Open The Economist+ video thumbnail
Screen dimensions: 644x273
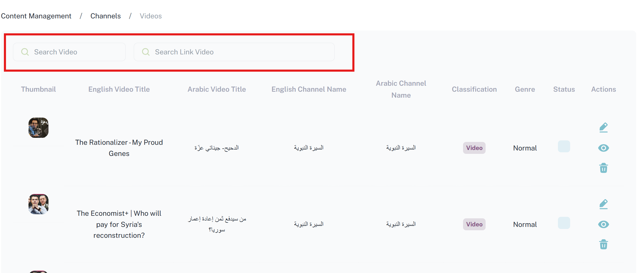click(x=38, y=204)
